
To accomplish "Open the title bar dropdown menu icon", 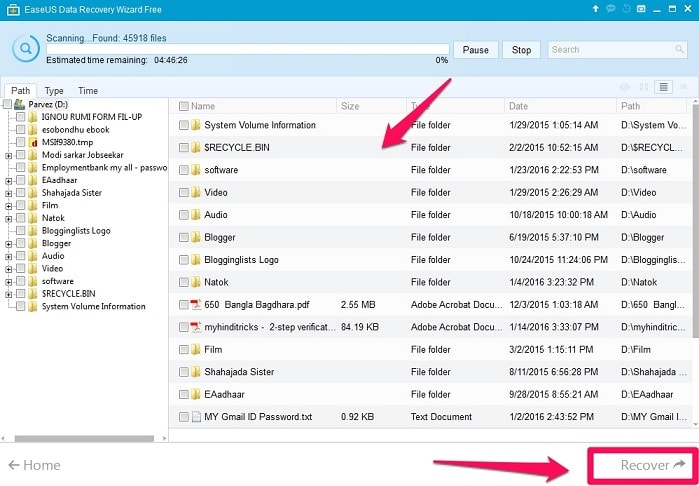I will (x=641, y=9).
